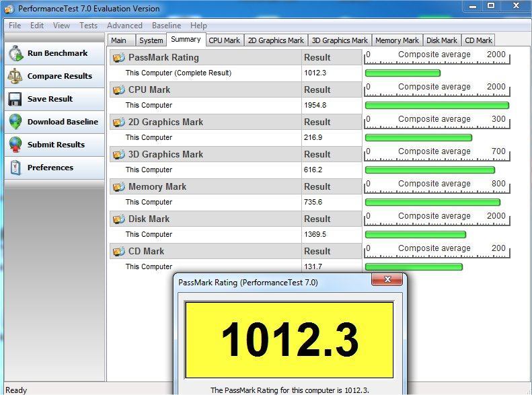Click the Run Benchmark button label

57,53
